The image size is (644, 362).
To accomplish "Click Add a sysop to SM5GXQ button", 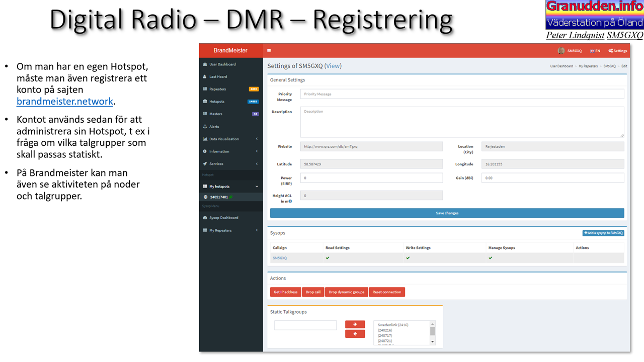I will [x=603, y=233].
